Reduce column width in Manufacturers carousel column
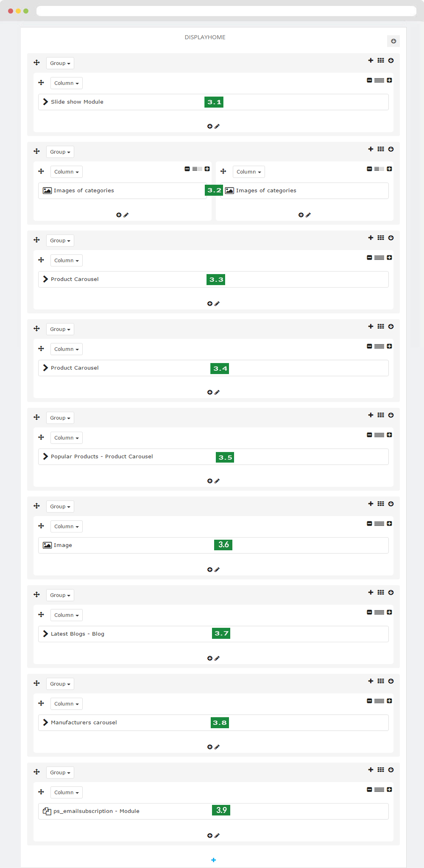This screenshot has height=868, width=424. tap(369, 701)
